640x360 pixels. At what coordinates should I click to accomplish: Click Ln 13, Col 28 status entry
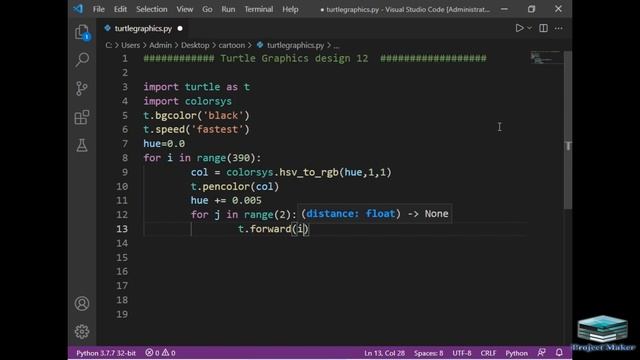click(384, 353)
